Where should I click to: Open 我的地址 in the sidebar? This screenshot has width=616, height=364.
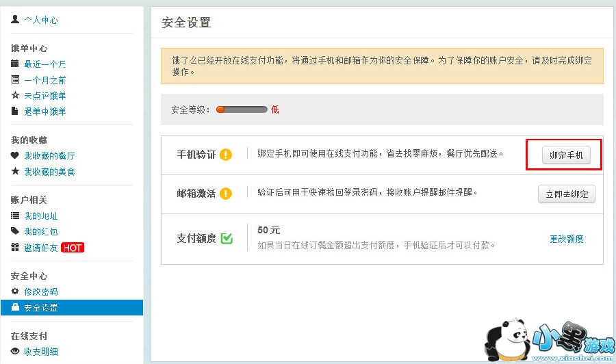tap(41, 216)
